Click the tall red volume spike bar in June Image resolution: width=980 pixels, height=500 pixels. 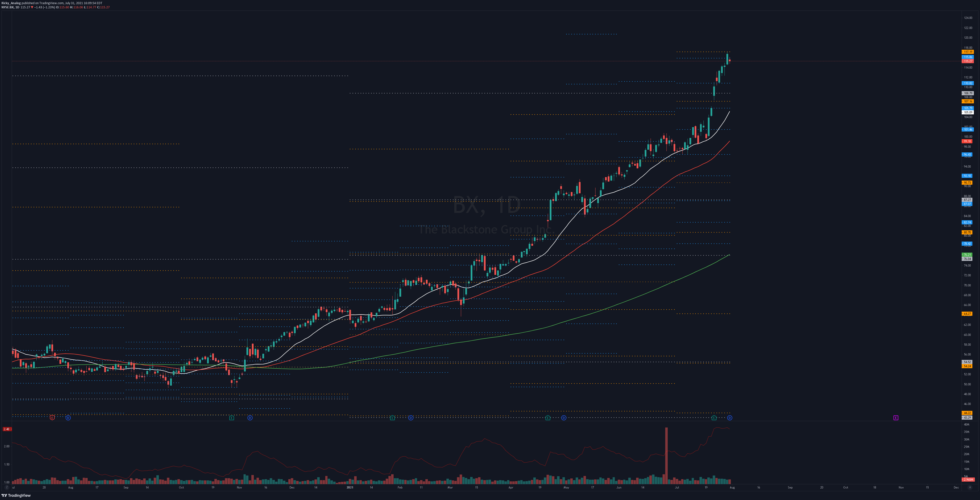click(666, 455)
